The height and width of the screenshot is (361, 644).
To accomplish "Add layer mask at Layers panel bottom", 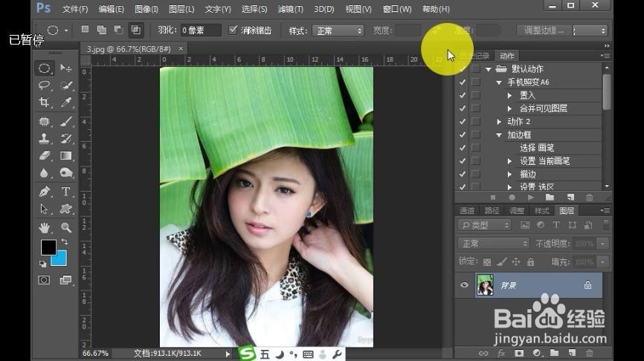I will (x=519, y=353).
